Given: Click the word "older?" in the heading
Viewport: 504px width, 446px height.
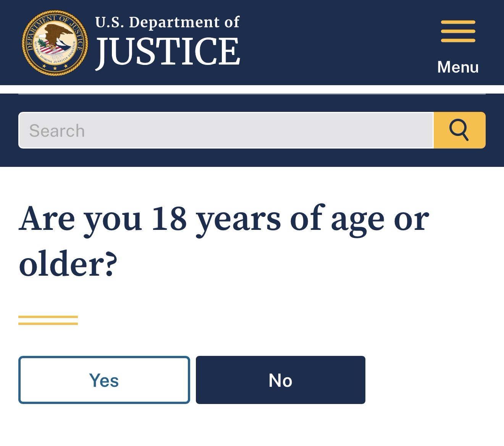Looking at the screenshot, I should [68, 265].
